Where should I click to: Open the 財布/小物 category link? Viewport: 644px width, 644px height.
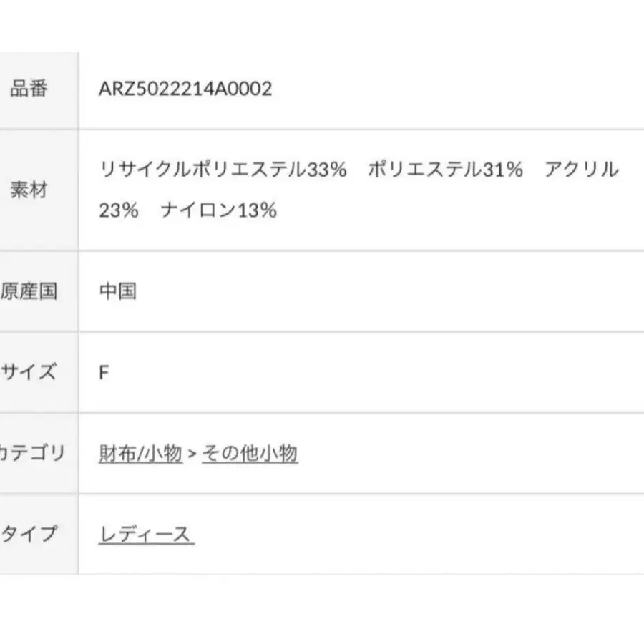pyautogui.click(x=140, y=454)
